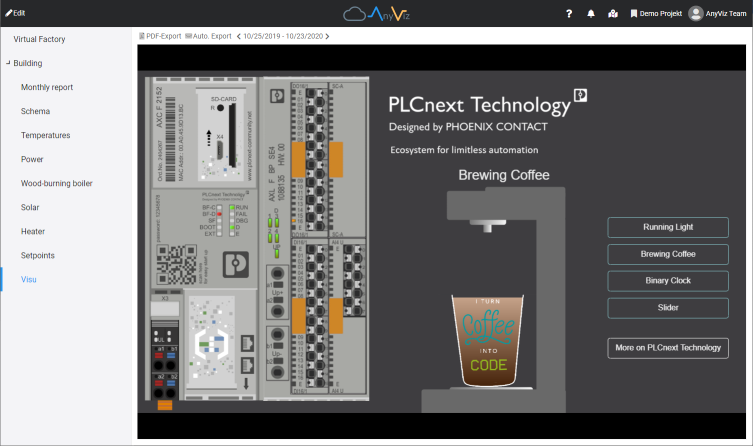
Task: Click the Brewing Coffee heading text
Action: click(504, 175)
